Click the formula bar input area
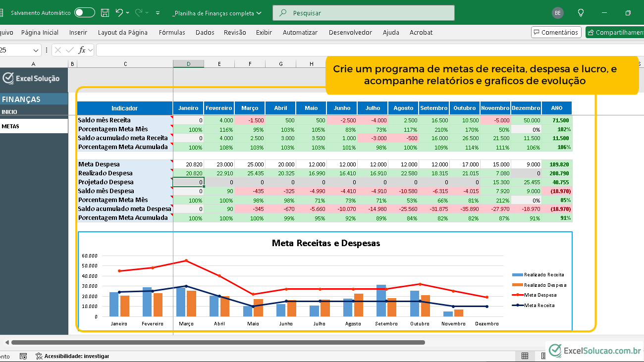Viewport: 644px width, 362px height. pyautogui.click(x=370, y=50)
